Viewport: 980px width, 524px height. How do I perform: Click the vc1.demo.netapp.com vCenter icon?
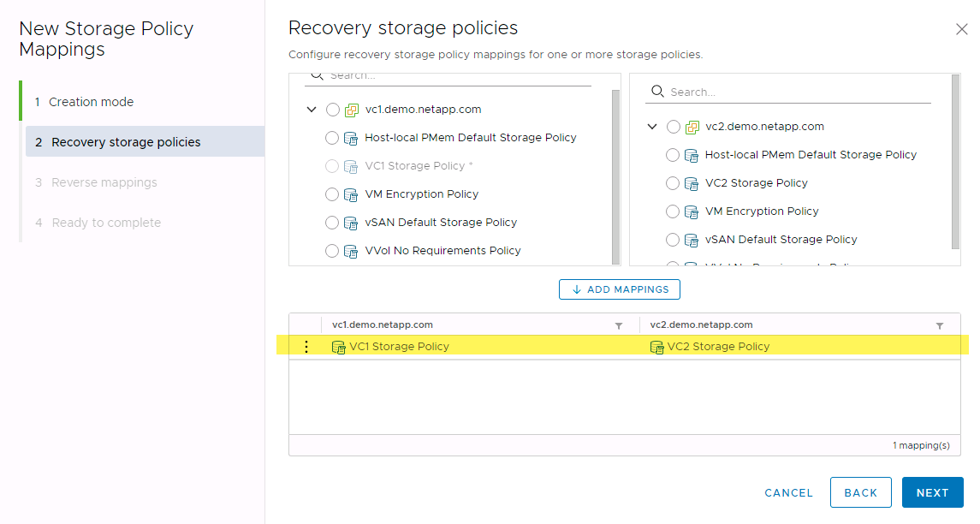pyautogui.click(x=352, y=110)
